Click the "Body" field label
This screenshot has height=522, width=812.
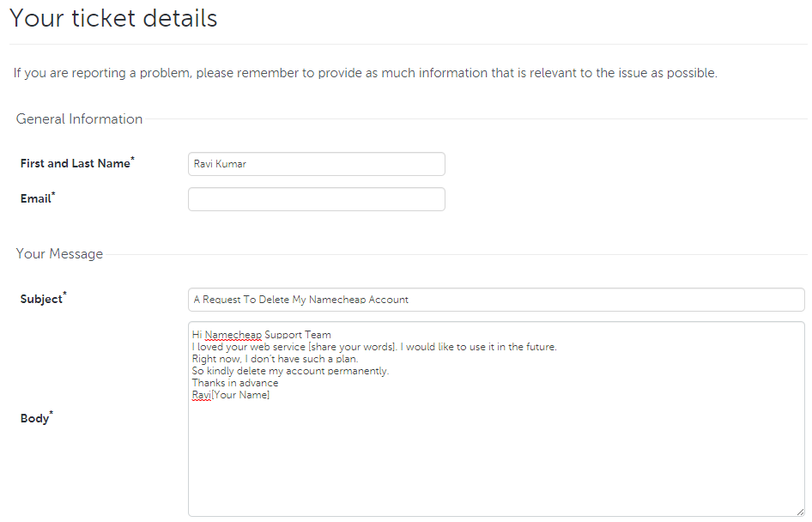(35, 418)
